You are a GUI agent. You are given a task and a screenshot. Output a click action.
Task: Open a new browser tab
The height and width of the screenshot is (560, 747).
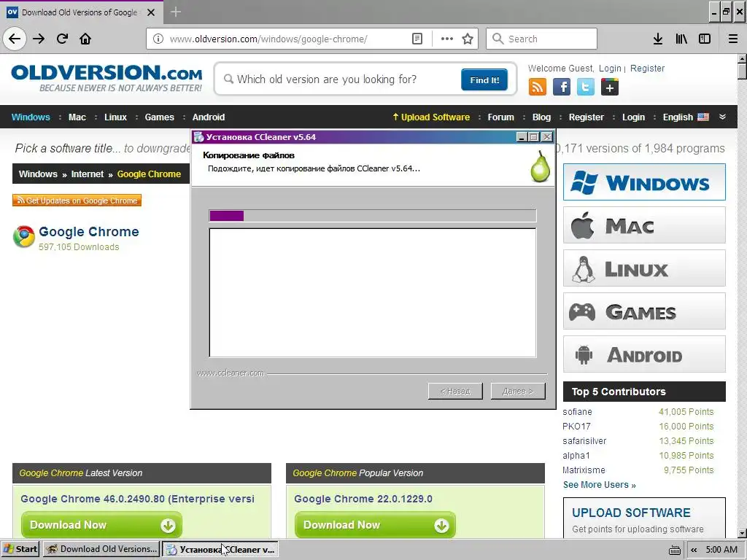(176, 12)
